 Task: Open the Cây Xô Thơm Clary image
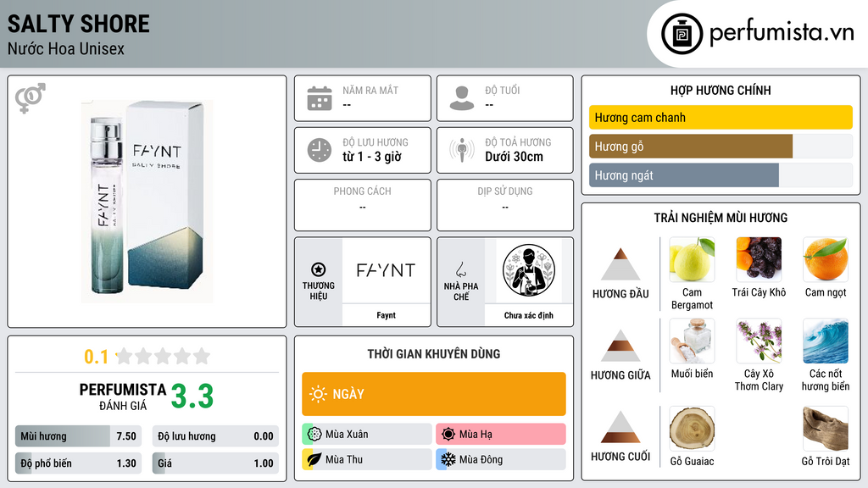click(x=759, y=341)
